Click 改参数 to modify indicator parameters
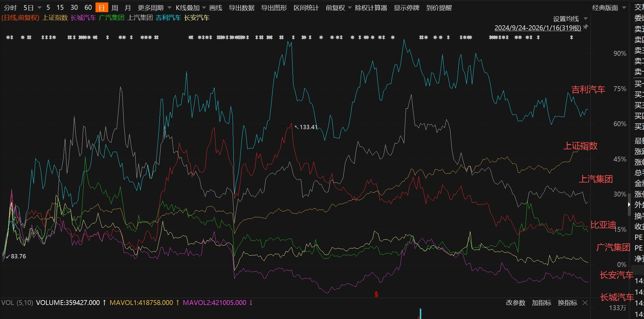 516,303
